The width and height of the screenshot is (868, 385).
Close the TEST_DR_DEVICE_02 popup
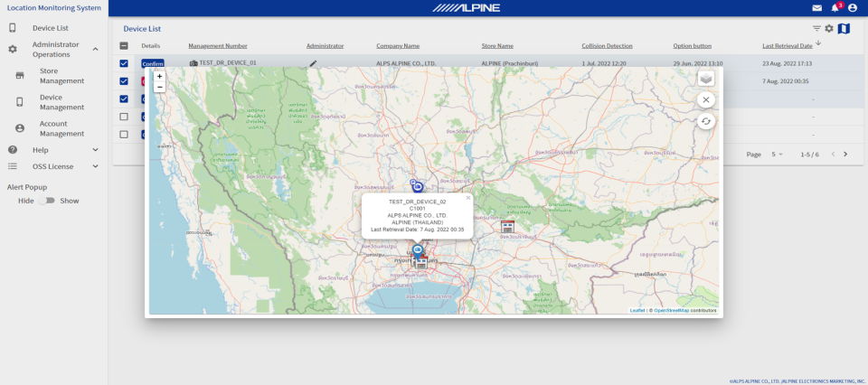pos(467,198)
